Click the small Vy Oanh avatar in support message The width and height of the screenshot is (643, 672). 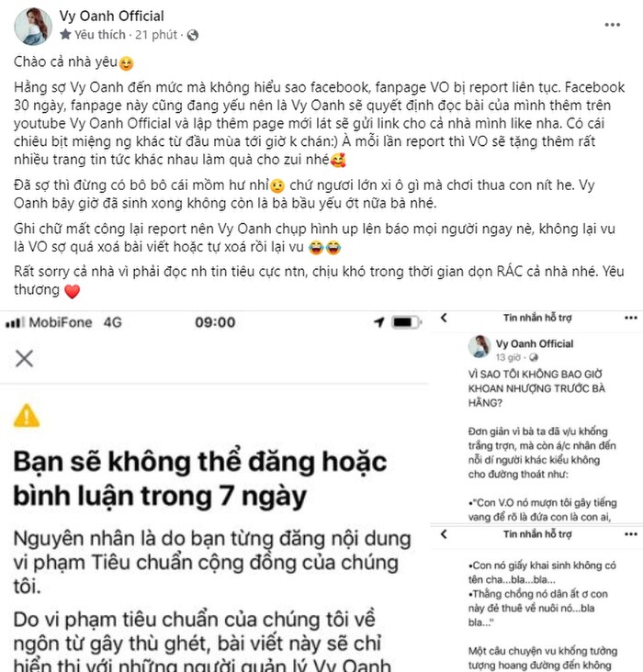click(x=479, y=347)
